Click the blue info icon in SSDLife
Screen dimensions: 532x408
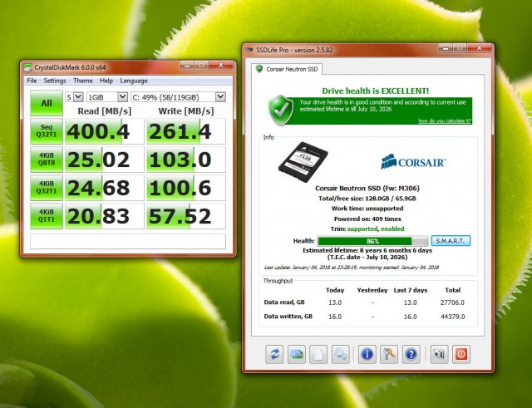366,354
